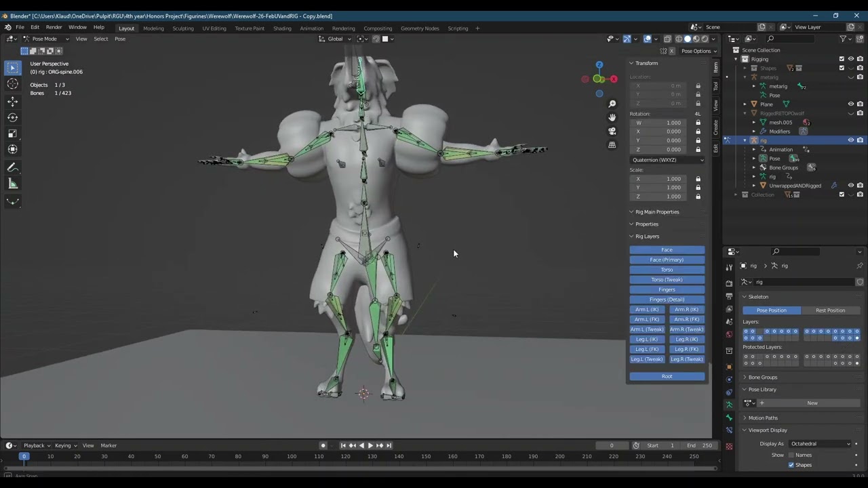Open the World properties tab icon
Image resolution: width=868 pixels, height=488 pixels.
729,334
